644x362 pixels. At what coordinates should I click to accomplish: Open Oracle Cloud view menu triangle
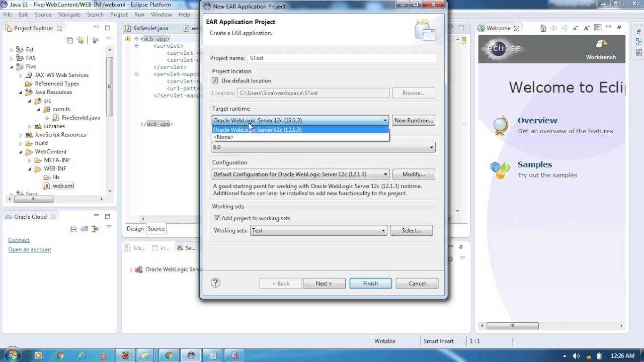tap(109, 227)
